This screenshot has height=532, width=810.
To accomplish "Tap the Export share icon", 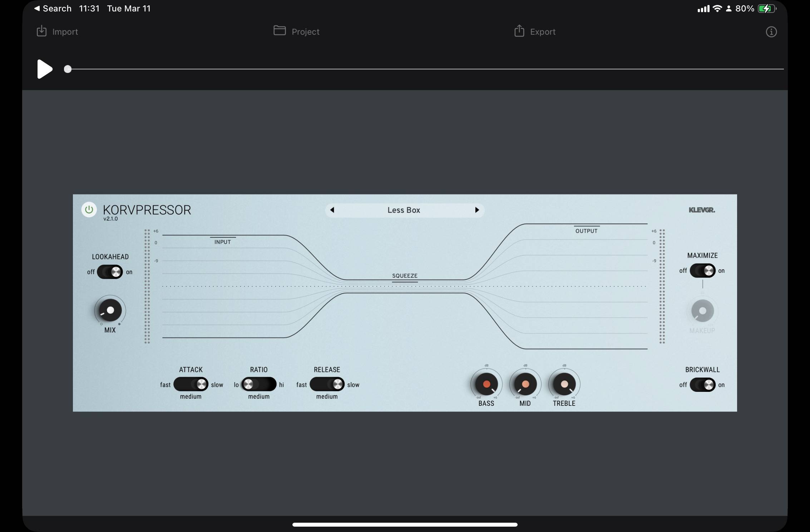I will pos(519,31).
